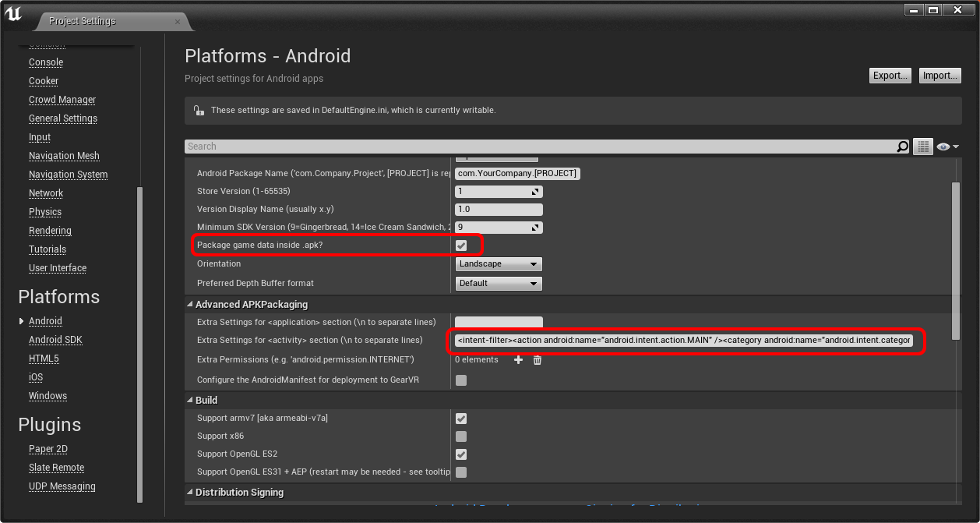Collapse the Build section
This screenshot has height=523, width=980.
(189, 401)
